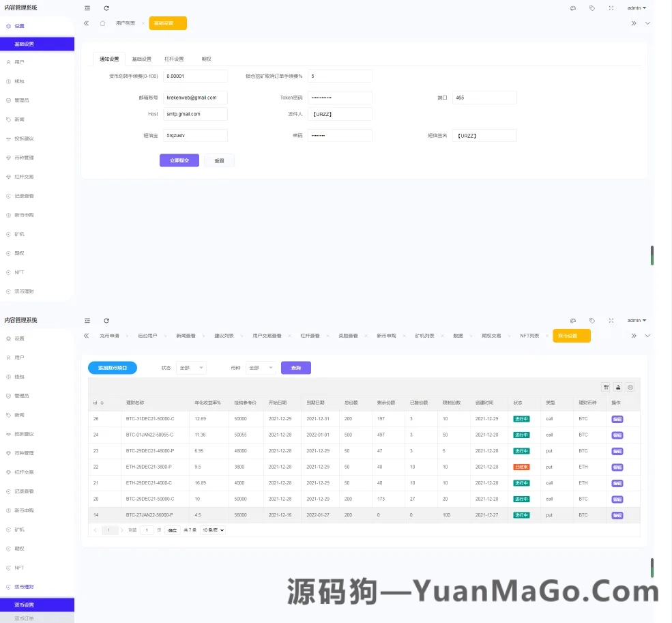Open the 10条/页 page size dropdown
The width and height of the screenshot is (672, 623).
211,530
